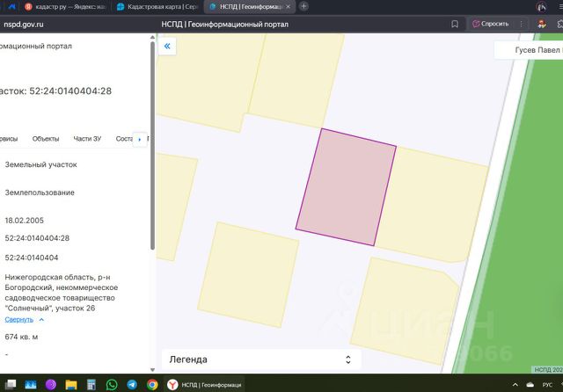The height and width of the screenshot is (392, 563).
Task: Open the browser profile avatar
Action: click(542, 6)
